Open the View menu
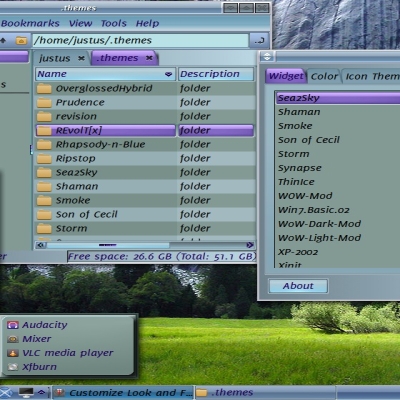This screenshot has width=400, height=400. tap(80, 23)
